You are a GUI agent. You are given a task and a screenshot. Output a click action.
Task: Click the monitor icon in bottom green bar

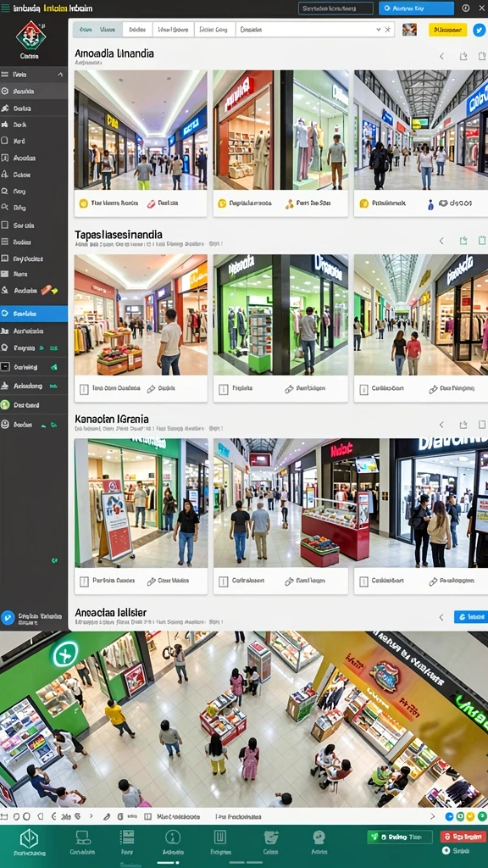coord(83,837)
